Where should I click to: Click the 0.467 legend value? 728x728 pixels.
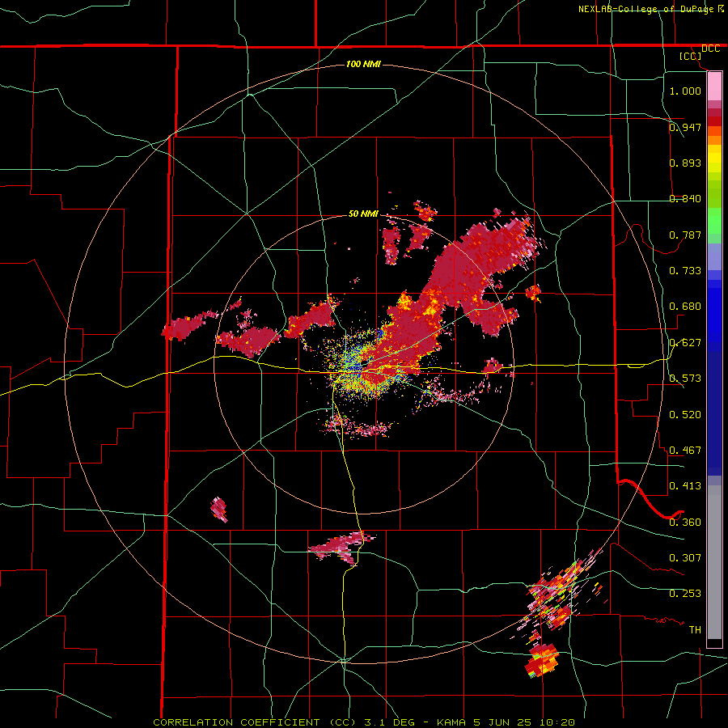pos(685,451)
